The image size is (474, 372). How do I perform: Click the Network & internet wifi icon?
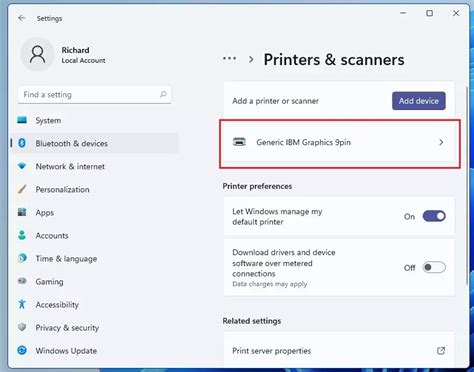(x=22, y=166)
